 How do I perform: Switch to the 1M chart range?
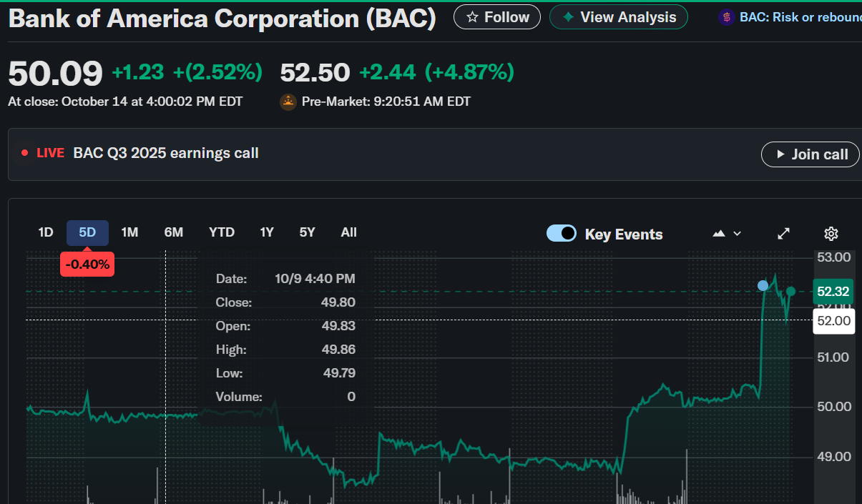pos(129,232)
